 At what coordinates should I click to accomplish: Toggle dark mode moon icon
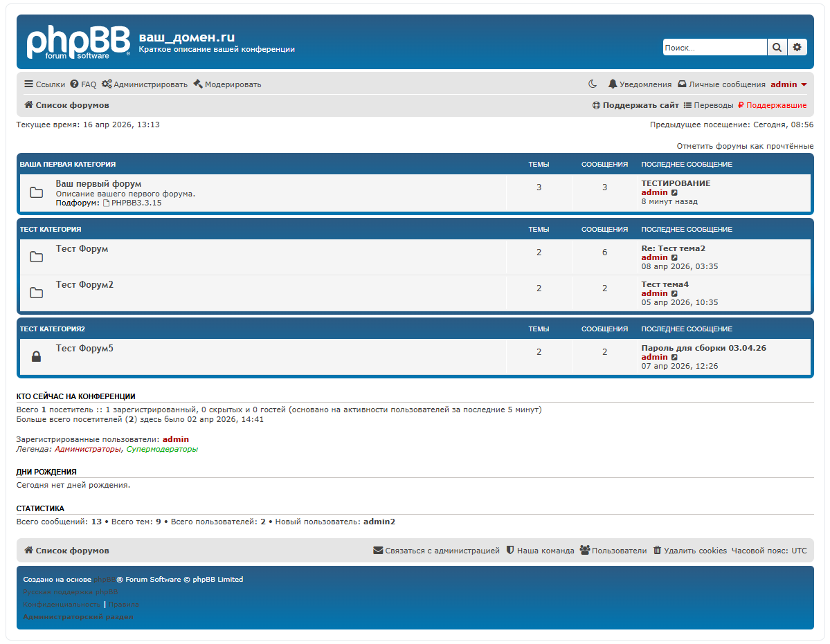593,84
